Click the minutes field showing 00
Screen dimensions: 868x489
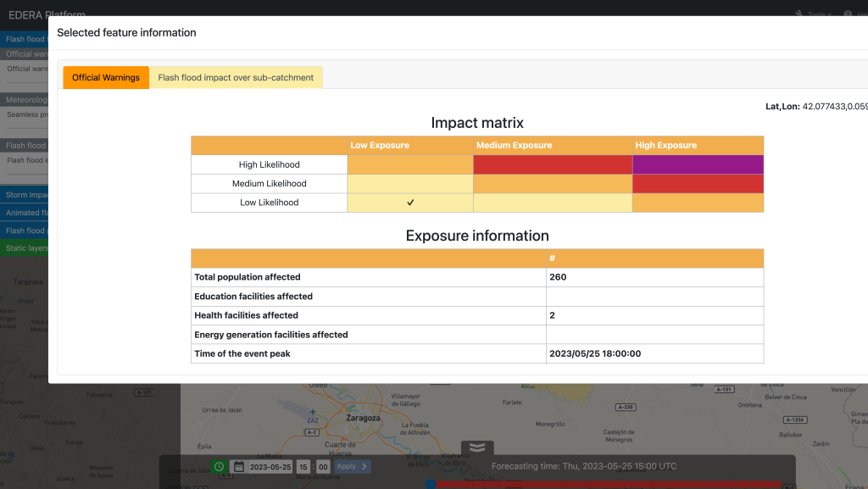pyautogui.click(x=323, y=466)
